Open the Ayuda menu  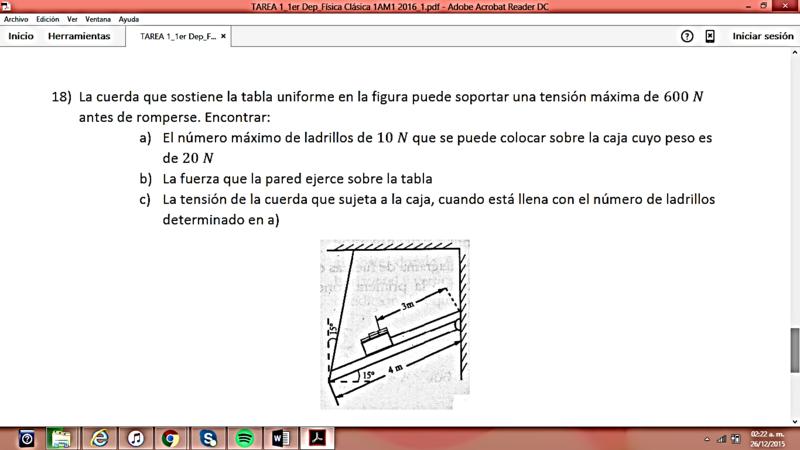129,19
